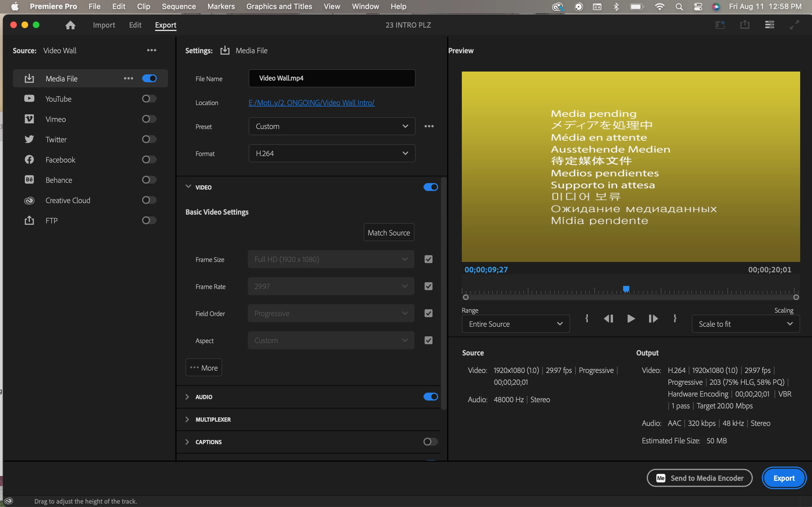Open the preset three-dot more options
This screenshot has width=812, height=507.
[x=429, y=126]
